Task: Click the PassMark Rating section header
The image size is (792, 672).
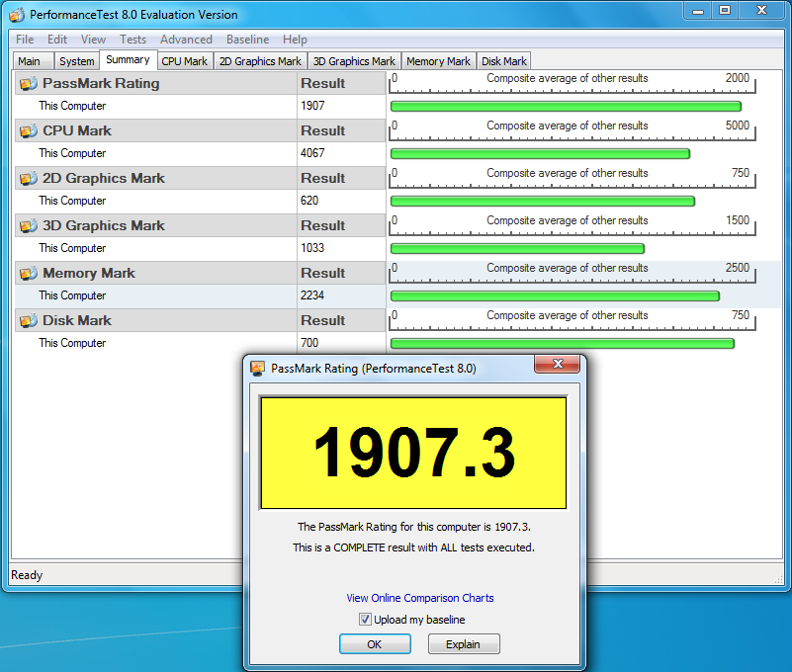Action: [x=156, y=83]
